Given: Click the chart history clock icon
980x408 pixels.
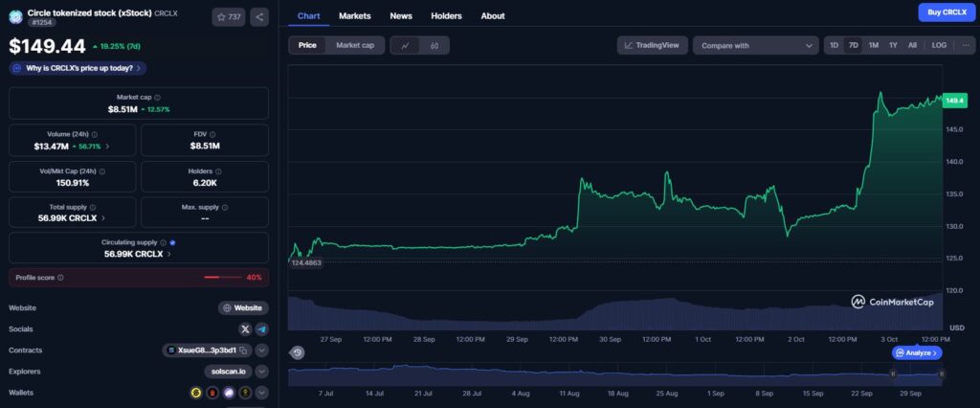Looking at the screenshot, I should [x=298, y=352].
